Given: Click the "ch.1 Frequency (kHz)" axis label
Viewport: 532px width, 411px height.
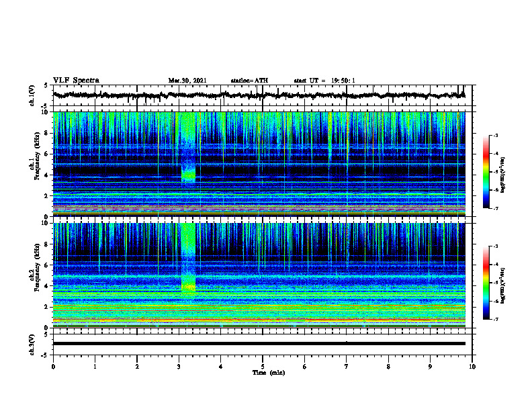Looking at the screenshot, I should click(x=35, y=154).
